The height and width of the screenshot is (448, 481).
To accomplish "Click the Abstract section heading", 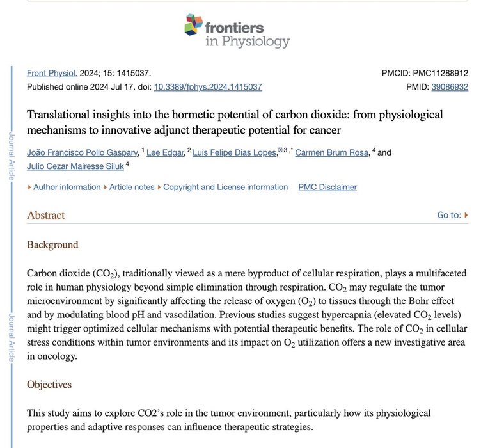I will click(x=46, y=215).
